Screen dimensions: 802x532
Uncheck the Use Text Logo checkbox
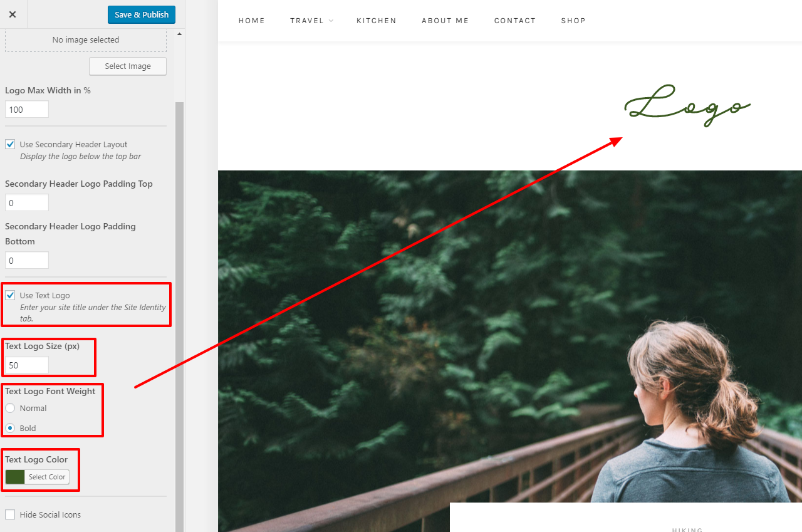pyautogui.click(x=10, y=295)
